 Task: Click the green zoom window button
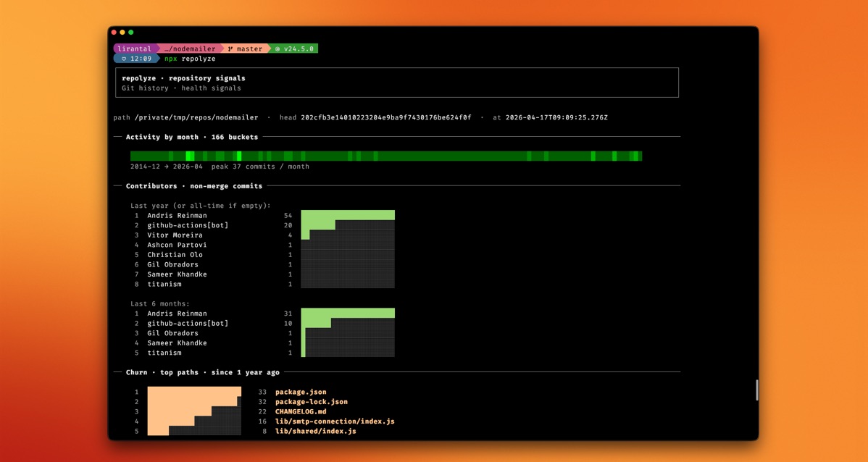click(131, 33)
